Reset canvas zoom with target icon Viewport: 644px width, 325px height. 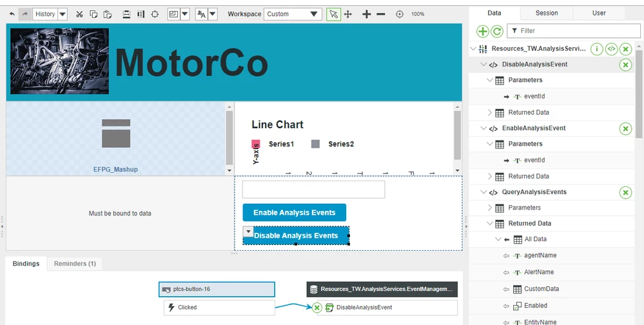coord(399,14)
